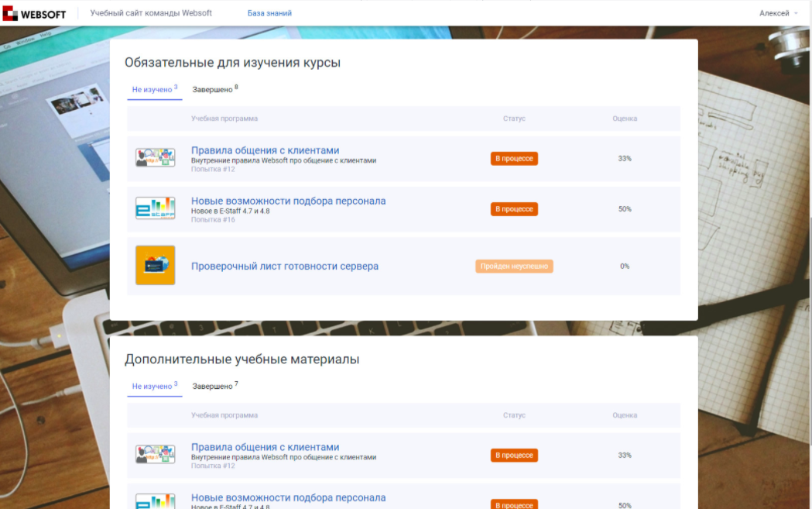Click Попытка #16 text in mandatory courses

(x=213, y=220)
